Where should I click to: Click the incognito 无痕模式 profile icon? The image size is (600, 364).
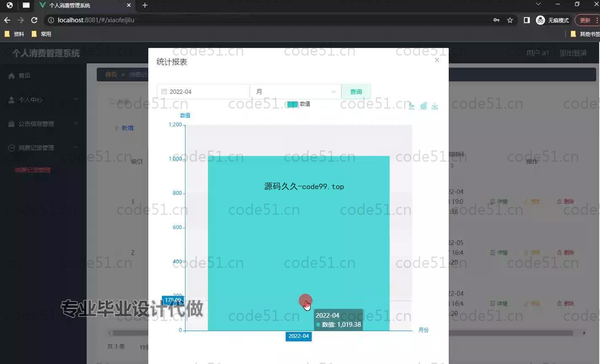552,20
